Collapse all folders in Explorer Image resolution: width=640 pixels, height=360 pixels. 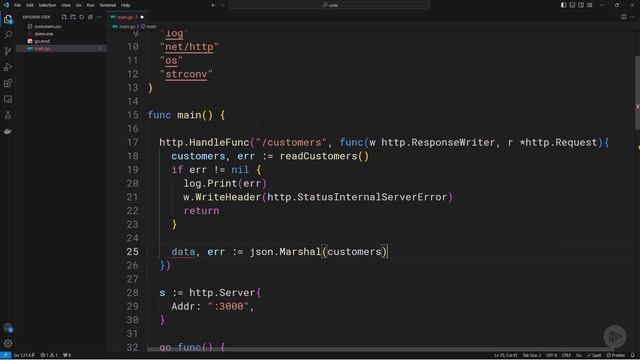point(90,17)
